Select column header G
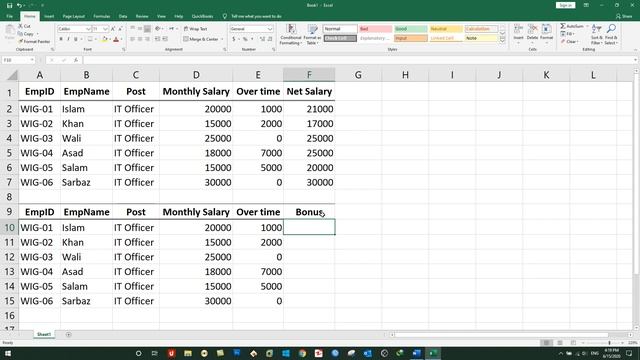Screen dimensions: 640x360 [358, 75]
